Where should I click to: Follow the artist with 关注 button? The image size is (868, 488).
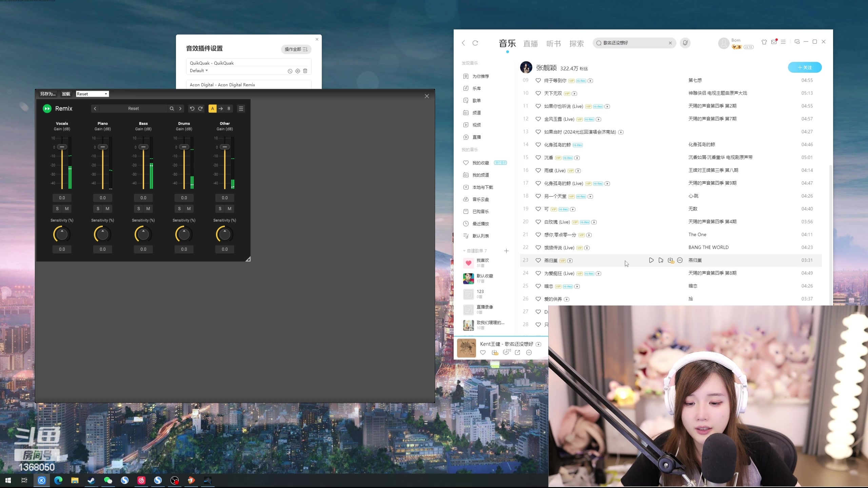(x=805, y=67)
